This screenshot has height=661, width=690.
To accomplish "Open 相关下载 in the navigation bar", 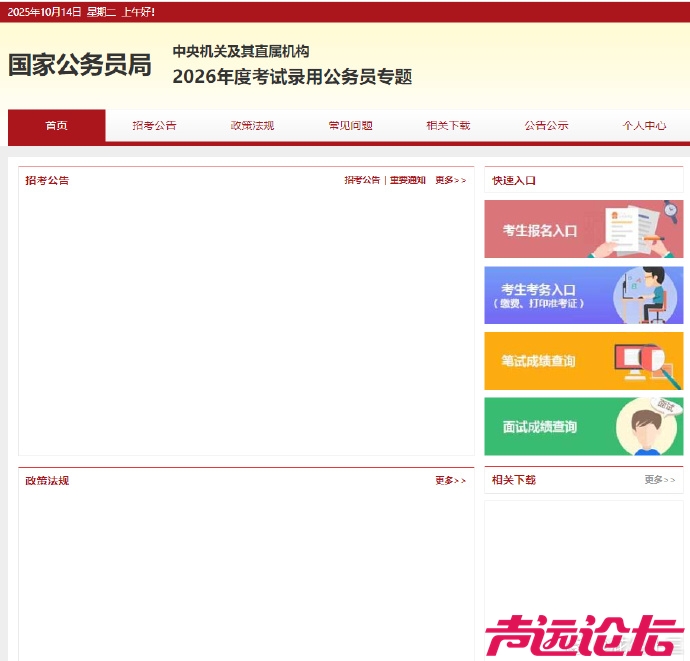I will coord(448,125).
